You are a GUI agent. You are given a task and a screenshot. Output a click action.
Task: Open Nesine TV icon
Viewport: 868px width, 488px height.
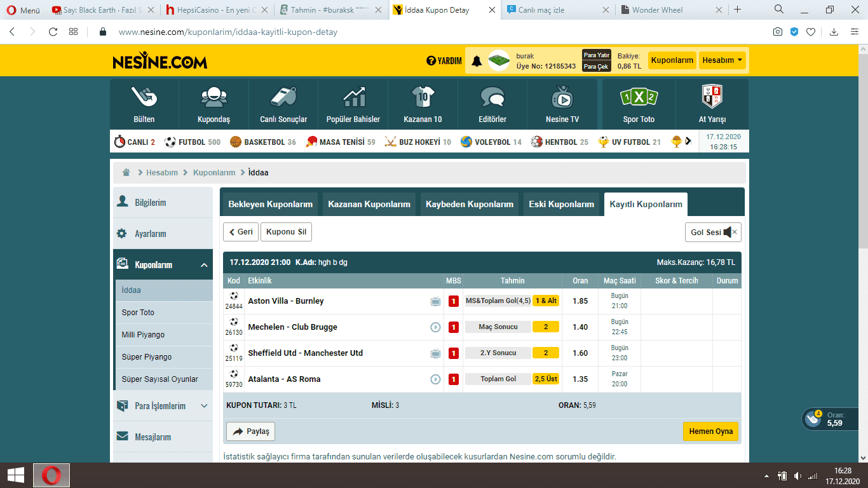click(562, 97)
